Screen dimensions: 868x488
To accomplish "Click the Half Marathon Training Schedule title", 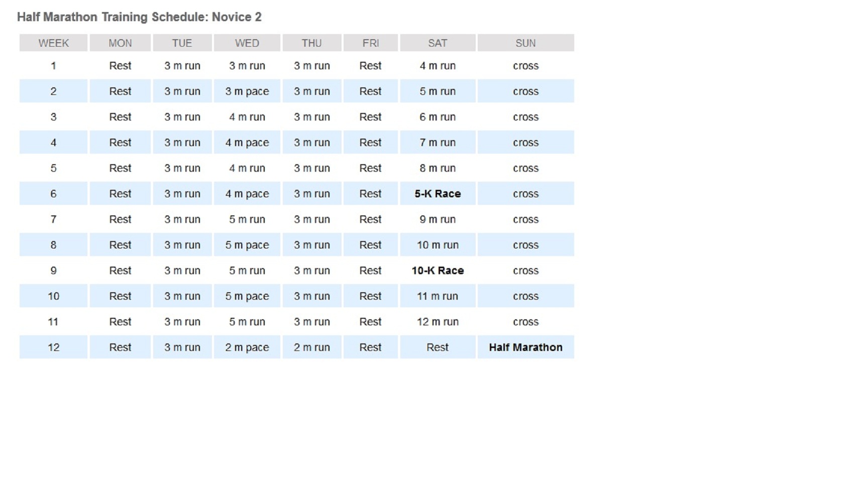I will click(x=139, y=17).
